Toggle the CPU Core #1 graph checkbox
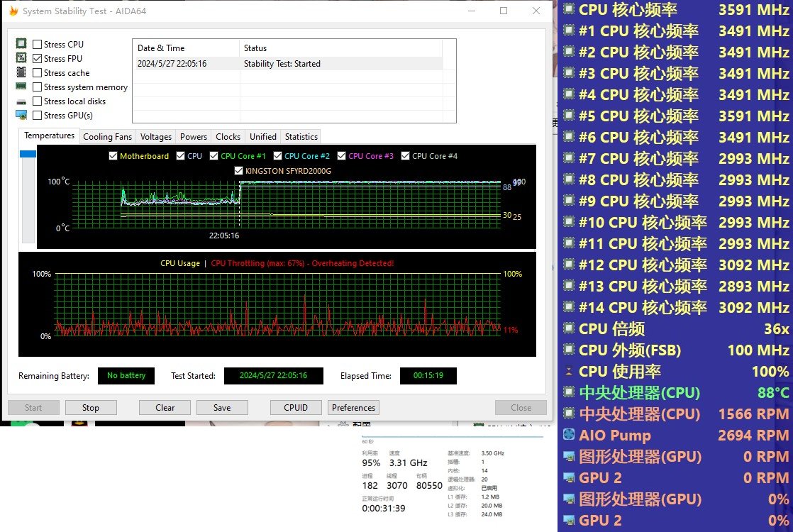The image size is (793, 532). [213, 156]
